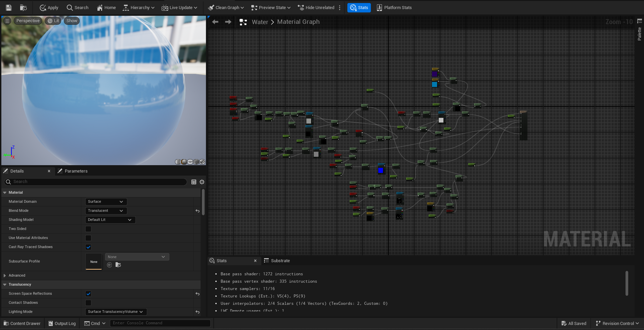Open the Blend Mode dropdown

point(106,211)
